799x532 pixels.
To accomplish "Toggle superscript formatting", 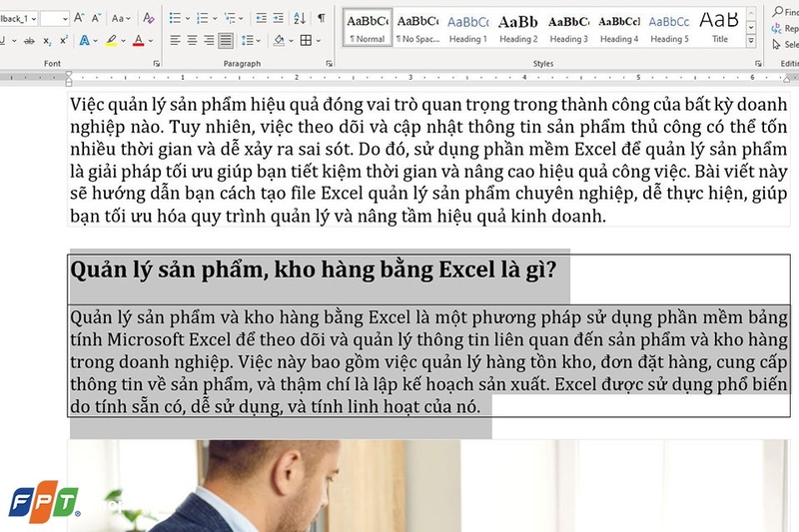I will click(64, 41).
